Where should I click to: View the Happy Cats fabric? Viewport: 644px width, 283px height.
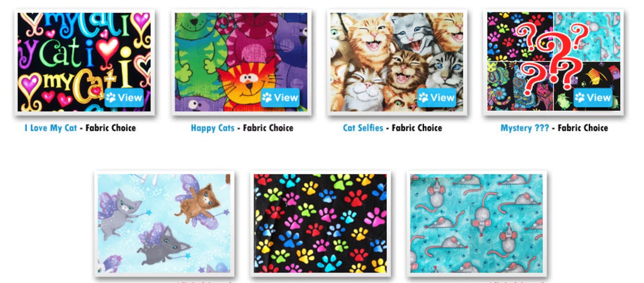click(x=280, y=98)
